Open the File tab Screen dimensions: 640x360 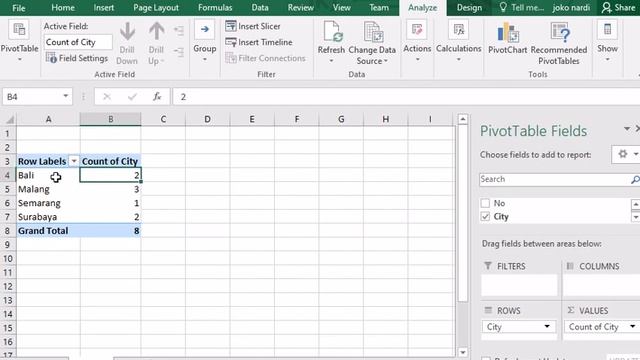tap(19, 8)
